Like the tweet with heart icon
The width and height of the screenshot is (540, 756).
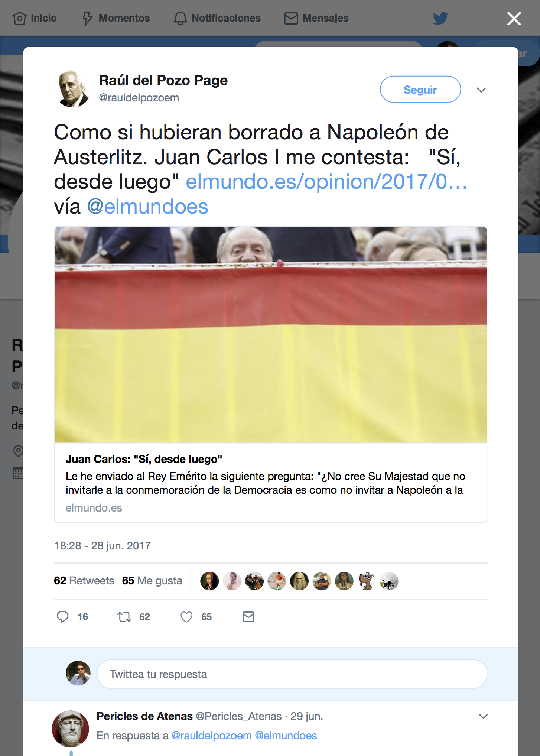pyautogui.click(x=186, y=617)
